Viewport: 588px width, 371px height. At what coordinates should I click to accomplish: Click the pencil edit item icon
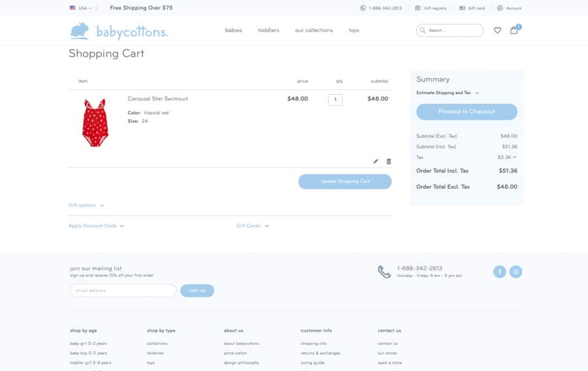click(376, 161)
